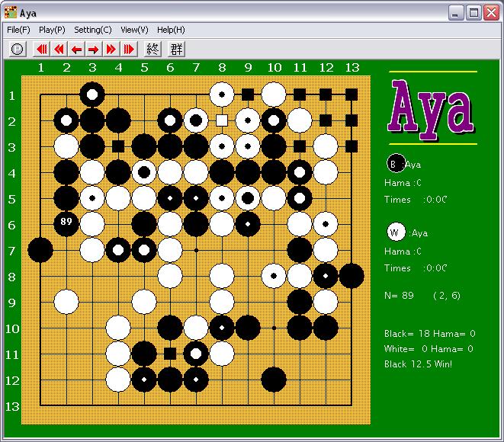Click the round P pass button in toolbar

(17, 49)
